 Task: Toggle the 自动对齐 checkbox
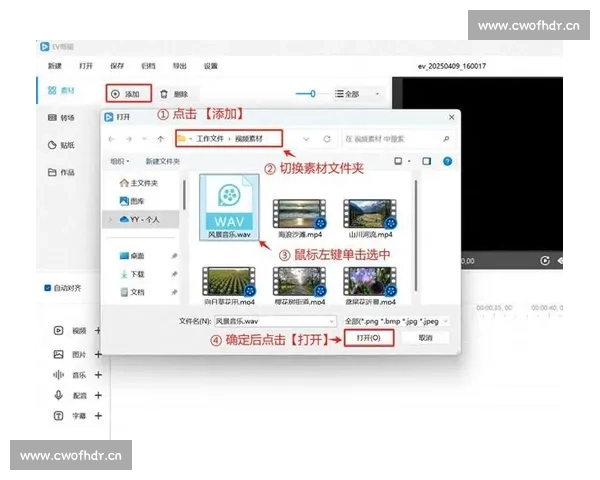point(47,288)
